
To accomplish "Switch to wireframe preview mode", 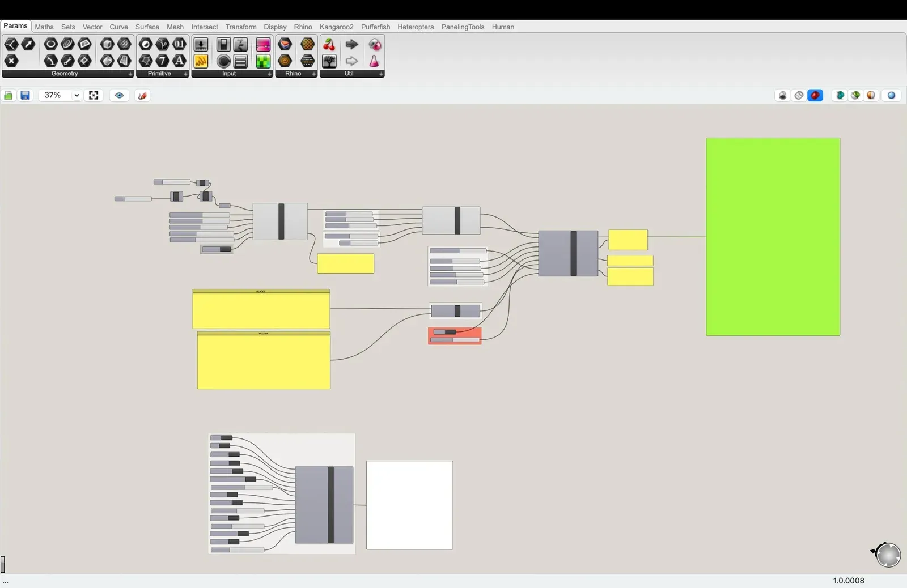I will [x=799, y=95].
